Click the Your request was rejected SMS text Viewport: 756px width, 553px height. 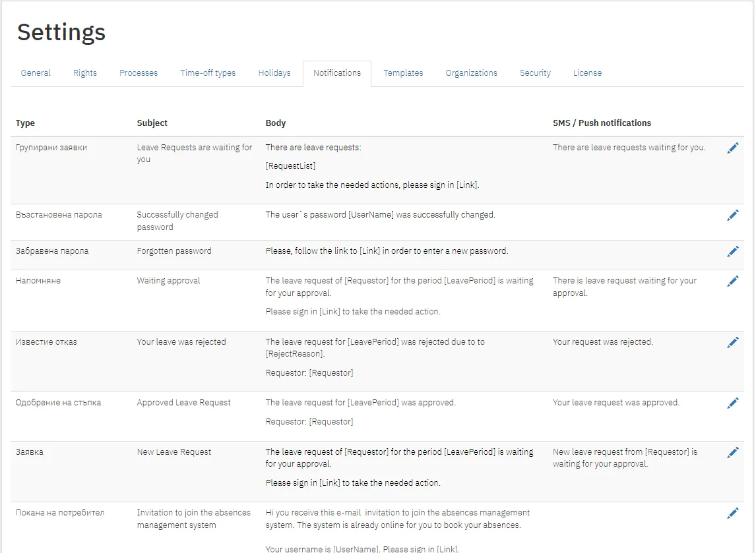[x=603, y=342]
